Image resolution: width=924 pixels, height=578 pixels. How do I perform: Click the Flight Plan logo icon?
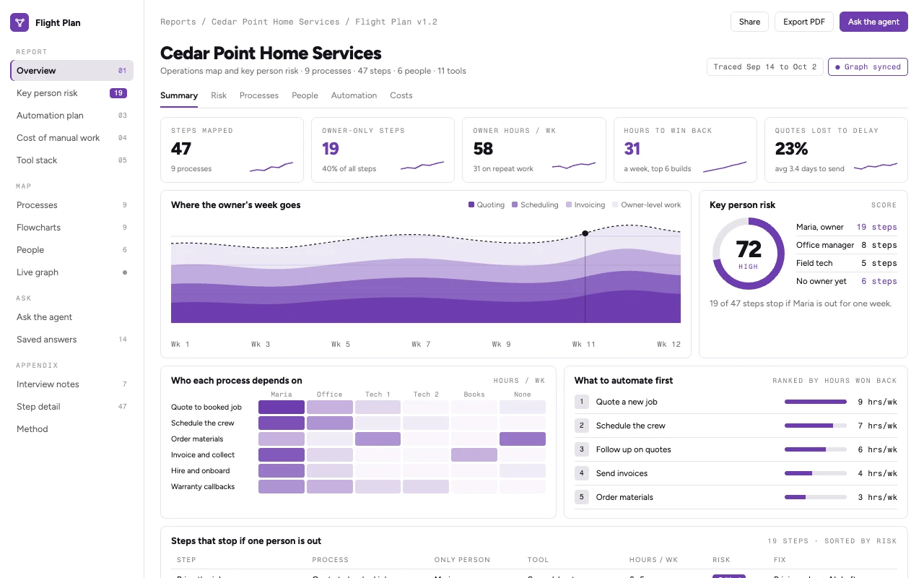(x=19, y=22)
